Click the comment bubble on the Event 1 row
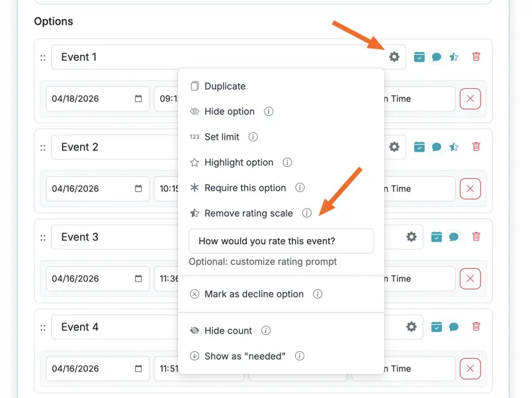This screenshot has height=398, width=532. (437, 57)
